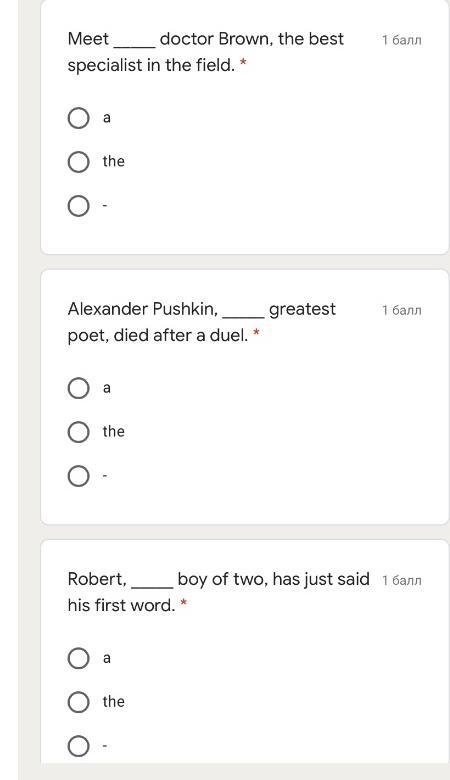Choose "the" for the Robert boy question

click(78, 702)
